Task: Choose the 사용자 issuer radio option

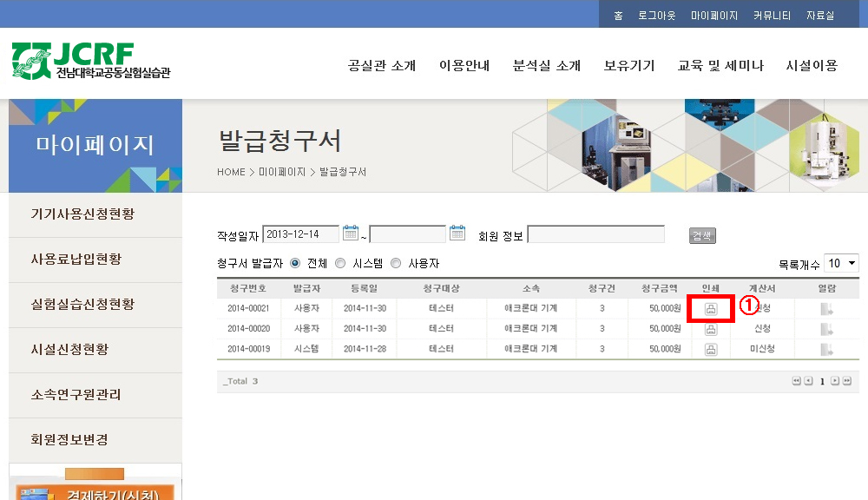Action: (x=396, y=263)
